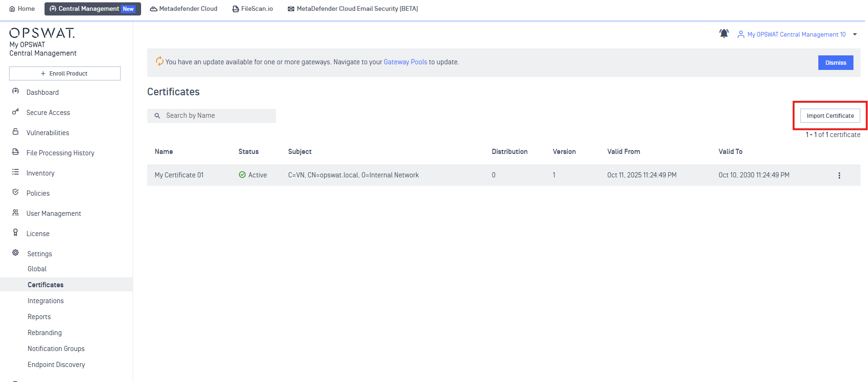Open Integrations under Settings
This screenshot has height=382, width=868.
coord(45,301)
